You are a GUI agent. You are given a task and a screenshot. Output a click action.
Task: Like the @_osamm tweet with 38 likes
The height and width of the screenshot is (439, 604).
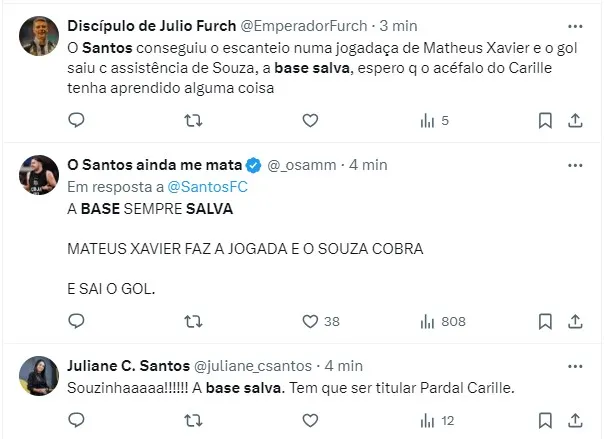[x=310, y=321]
